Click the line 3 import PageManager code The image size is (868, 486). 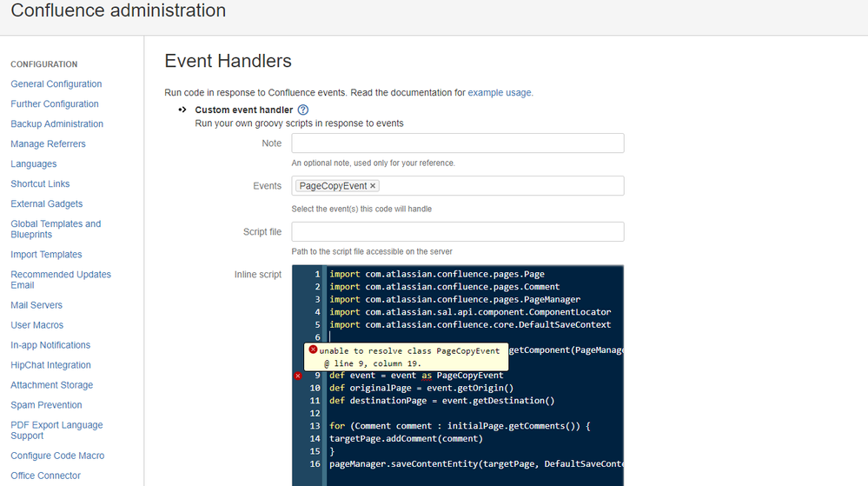pyautogui.click(x=455, y=299)
